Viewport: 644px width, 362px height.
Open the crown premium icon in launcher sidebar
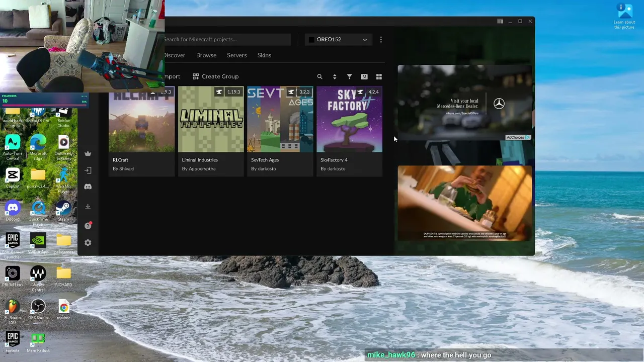pyautogui.click(x=88, y=153)
